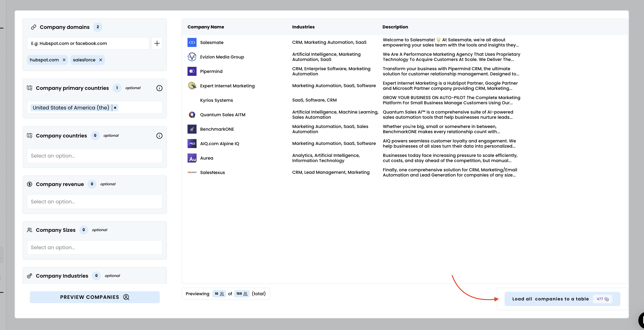Screen dimensions: 644x330
Task: Open the Company Sizes select dropdown
Action: (95, 247)
